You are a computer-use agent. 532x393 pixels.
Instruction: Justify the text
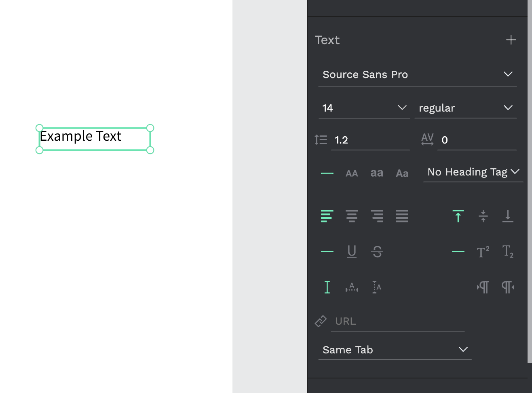click(x=402, y=216)
